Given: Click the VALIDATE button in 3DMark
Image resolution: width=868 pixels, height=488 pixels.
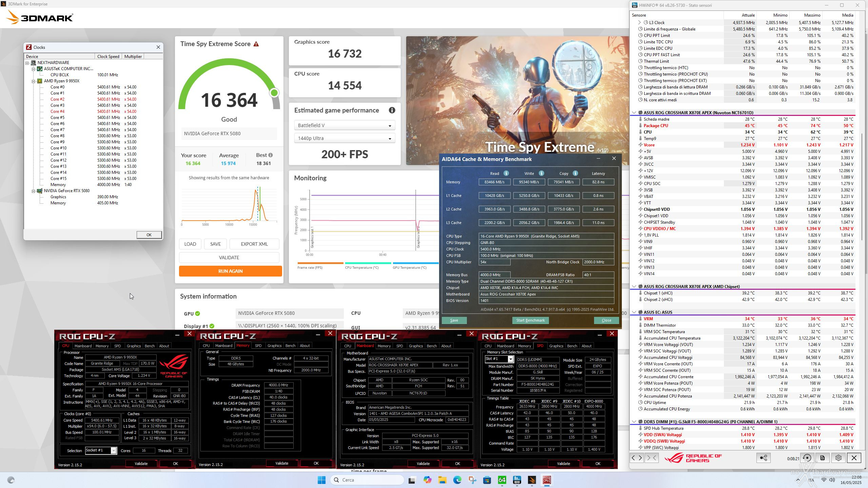Looking at the screenshot, I should [229, 258].
